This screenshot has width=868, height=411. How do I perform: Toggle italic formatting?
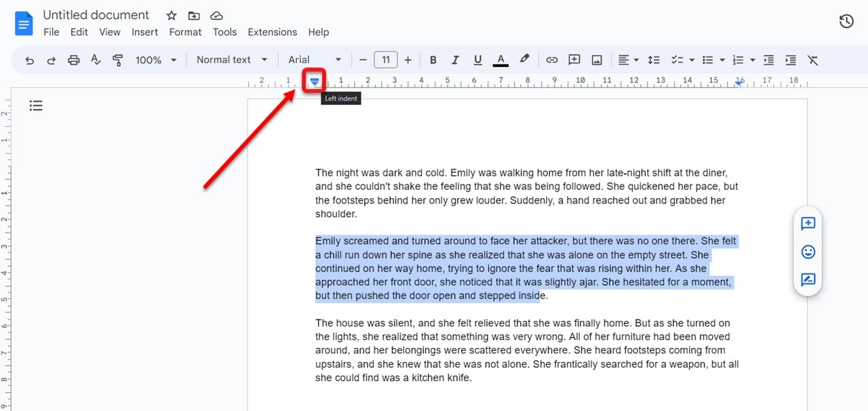pyautogui.click(x=455, y=60)
